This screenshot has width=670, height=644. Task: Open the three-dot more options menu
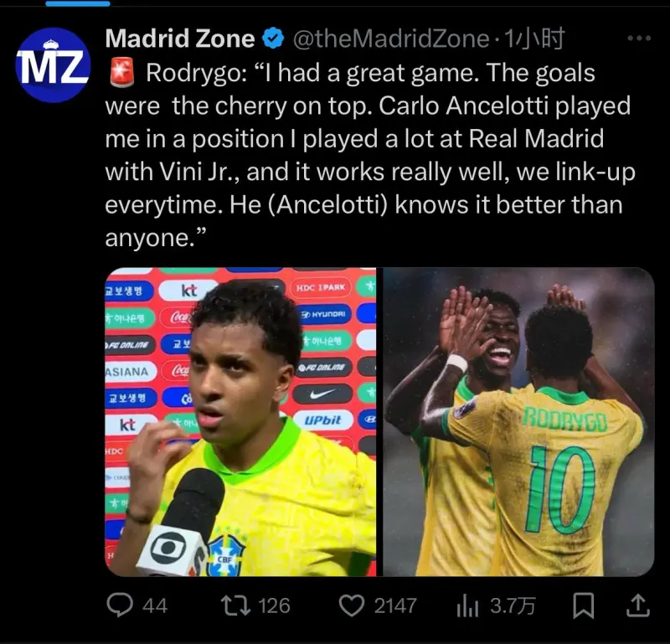[x=639, y=39]
